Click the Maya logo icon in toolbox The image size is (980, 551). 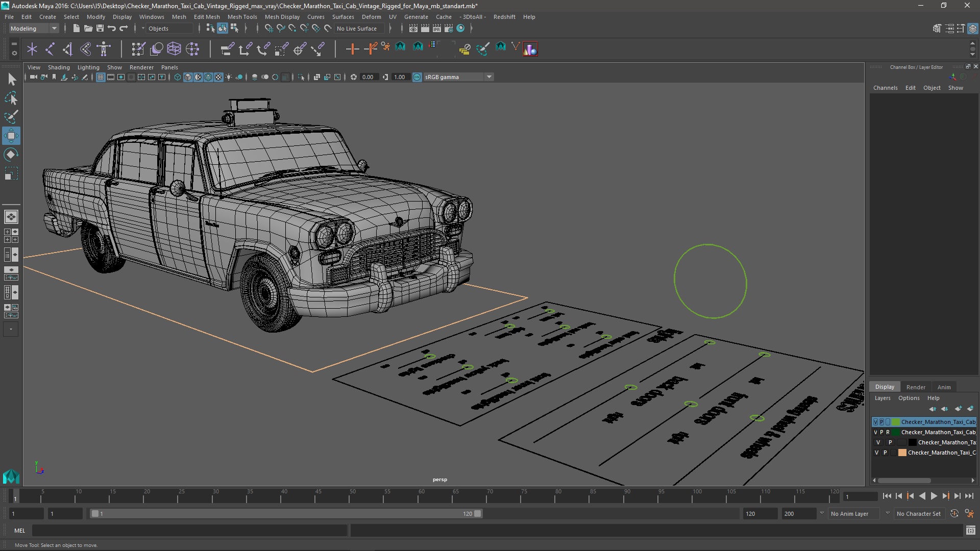click(x=11, y=477)
